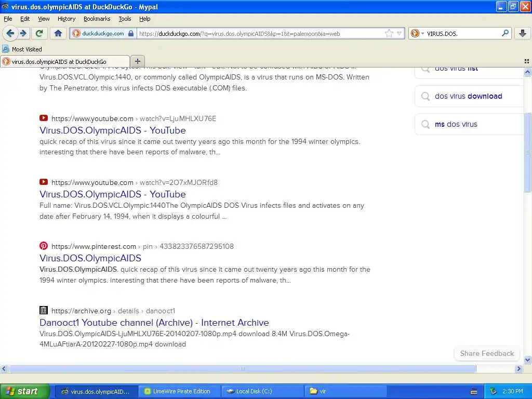Click the vertical scrollbar down arrow
The image size is (532, 399).
click(x=528, y=360)
